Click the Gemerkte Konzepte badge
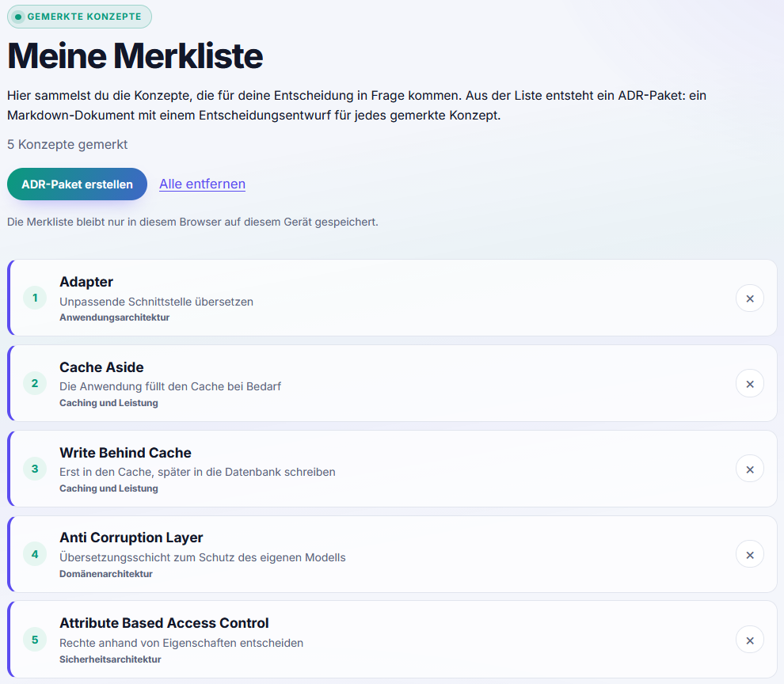 [79, 17]
